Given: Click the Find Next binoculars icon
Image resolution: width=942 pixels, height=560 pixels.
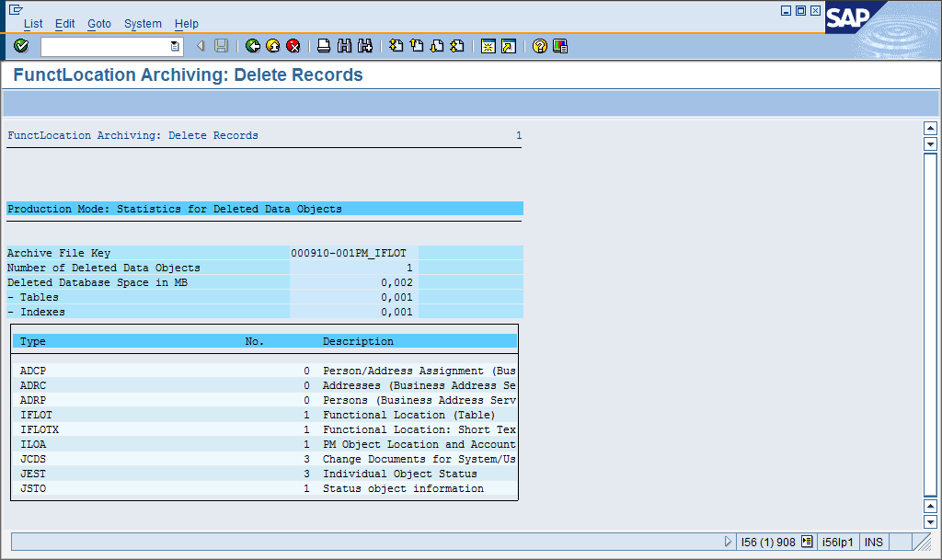Looking at the screenshot, I should pyautogui.click(x=364, y=46).
